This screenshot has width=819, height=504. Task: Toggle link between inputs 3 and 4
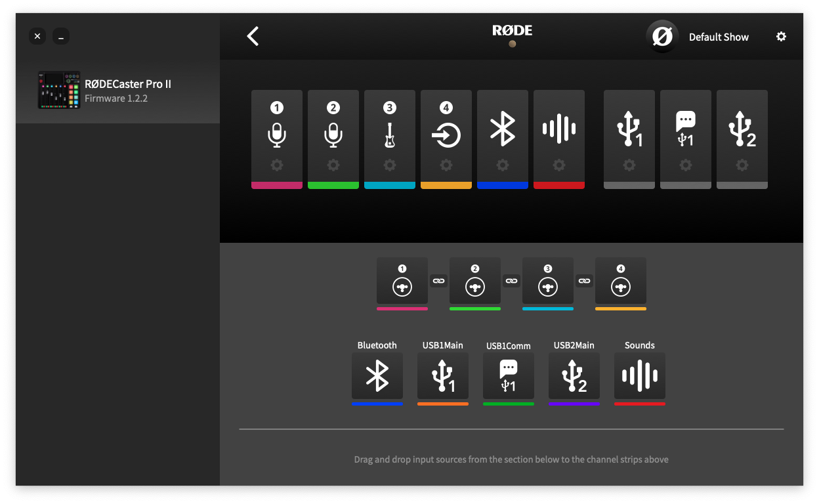[x=584, y=281]
